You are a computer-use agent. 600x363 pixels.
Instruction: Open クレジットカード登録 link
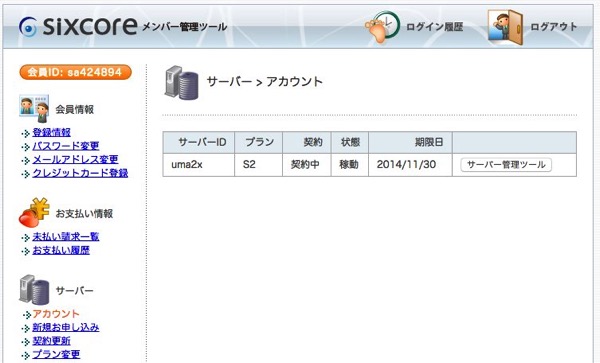pos(80,173)
